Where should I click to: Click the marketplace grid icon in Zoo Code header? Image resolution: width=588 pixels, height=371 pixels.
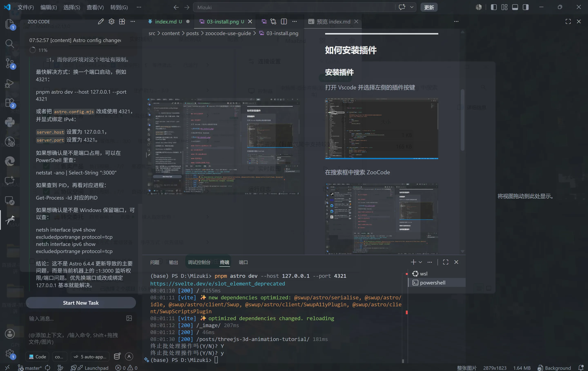click(122, 21)
